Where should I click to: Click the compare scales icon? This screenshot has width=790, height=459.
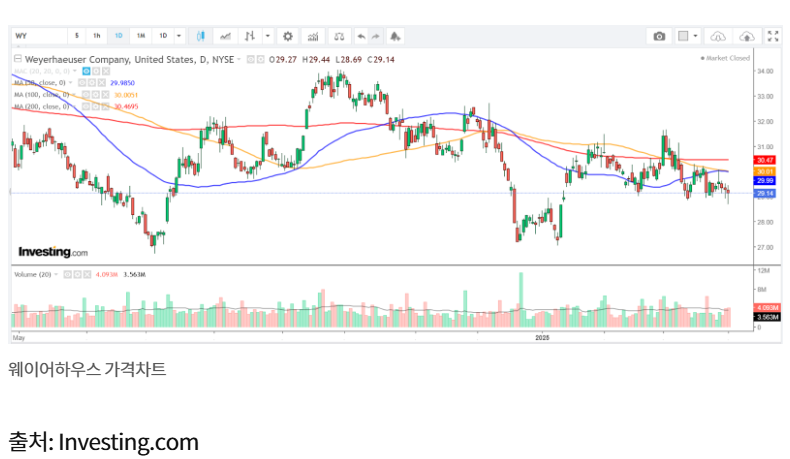pos(339,36)
